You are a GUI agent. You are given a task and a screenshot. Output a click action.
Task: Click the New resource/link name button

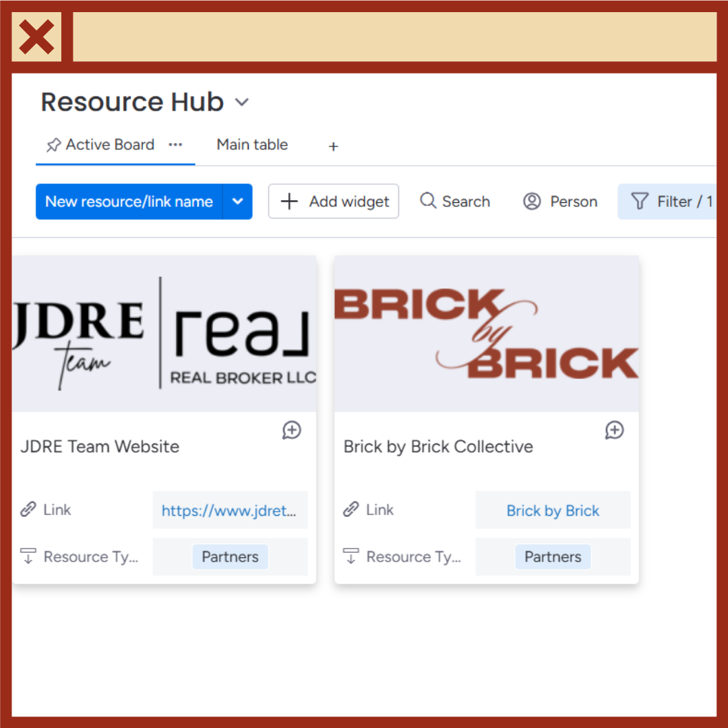point(129,201)
